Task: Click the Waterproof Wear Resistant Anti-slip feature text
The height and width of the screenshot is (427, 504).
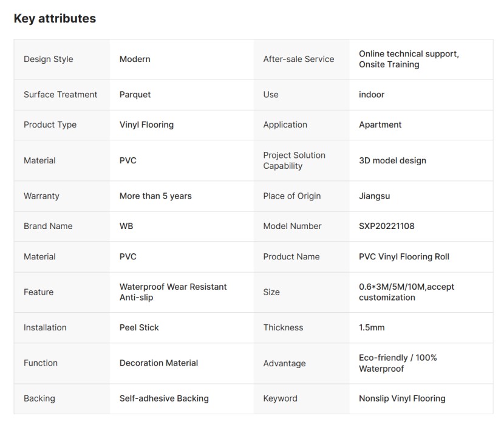Action: tap(172, 292)
